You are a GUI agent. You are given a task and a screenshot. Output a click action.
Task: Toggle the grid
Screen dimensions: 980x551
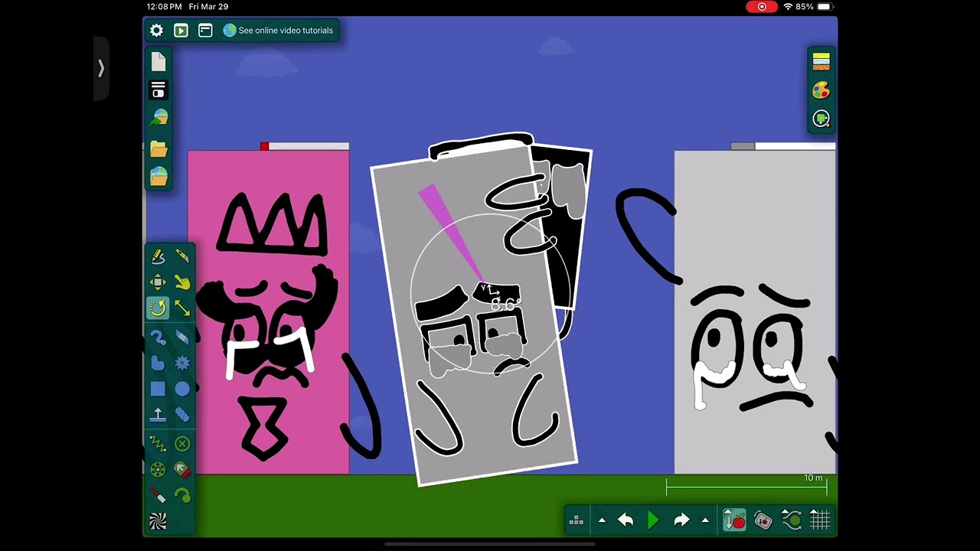pos(820,521)
